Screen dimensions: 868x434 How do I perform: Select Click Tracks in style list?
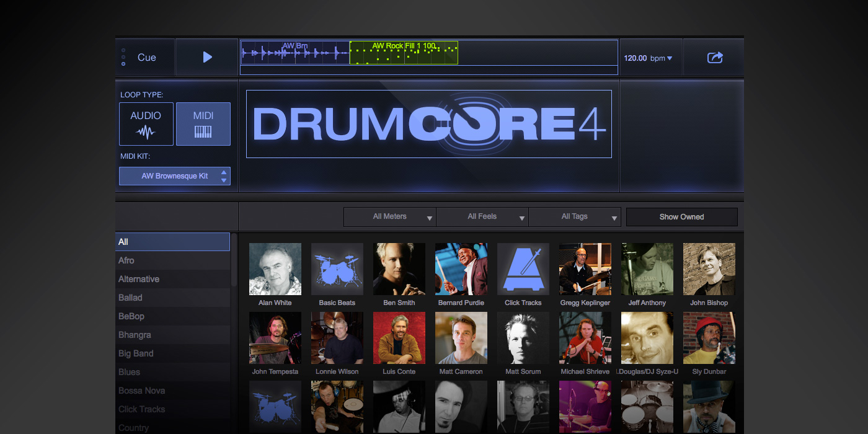click(x=172, y=409)
